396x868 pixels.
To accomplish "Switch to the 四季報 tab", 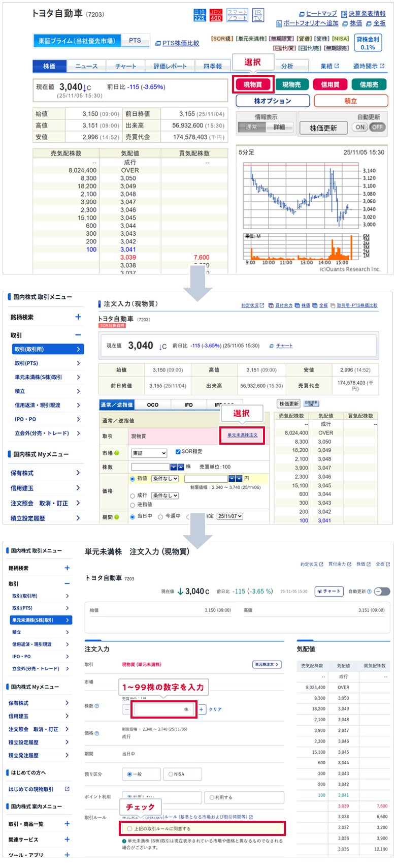I will click(x=213, y=66).
